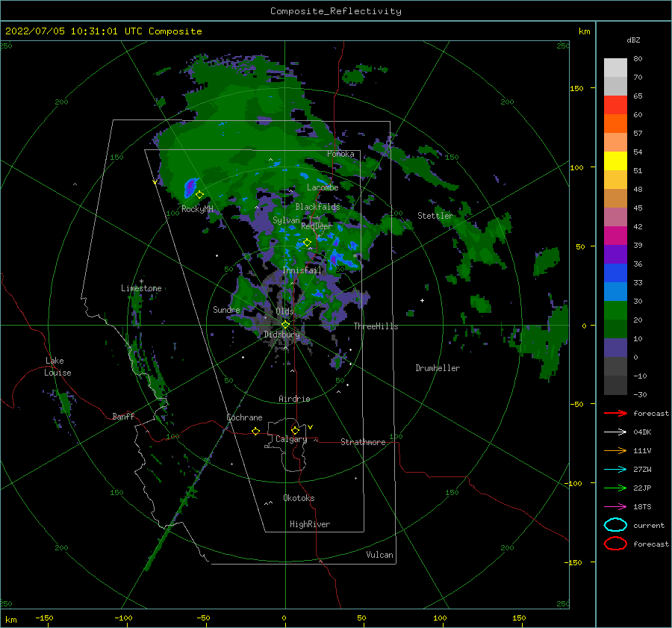This screenshot has width=672, height=628.
Task: Click the cyan 27ZW arrow icon
Action: tap(615, 470)
